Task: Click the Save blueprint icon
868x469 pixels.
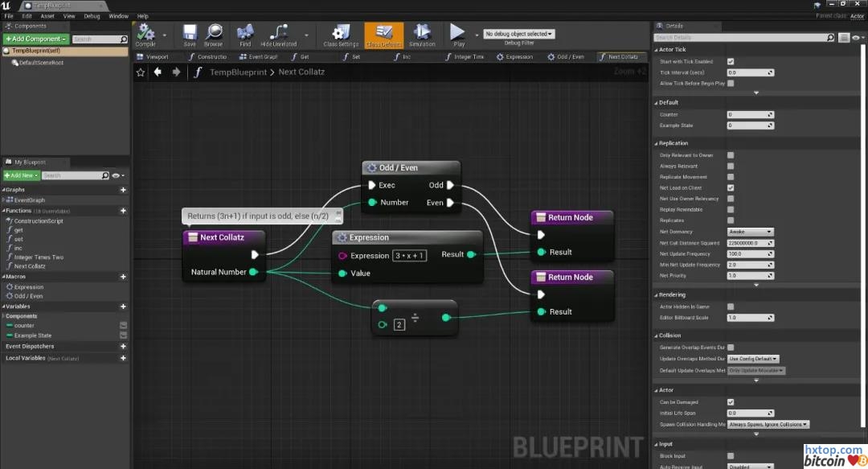Action: coord(190,34)
